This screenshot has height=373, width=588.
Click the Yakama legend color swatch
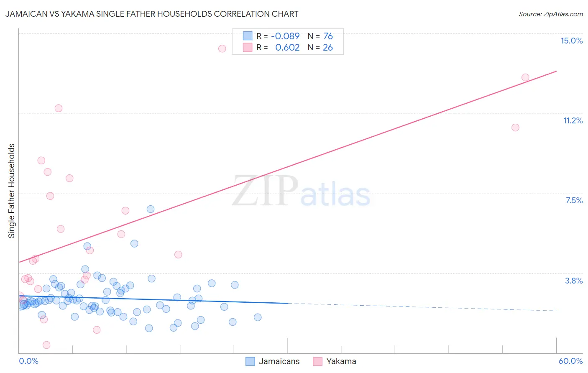318,361
